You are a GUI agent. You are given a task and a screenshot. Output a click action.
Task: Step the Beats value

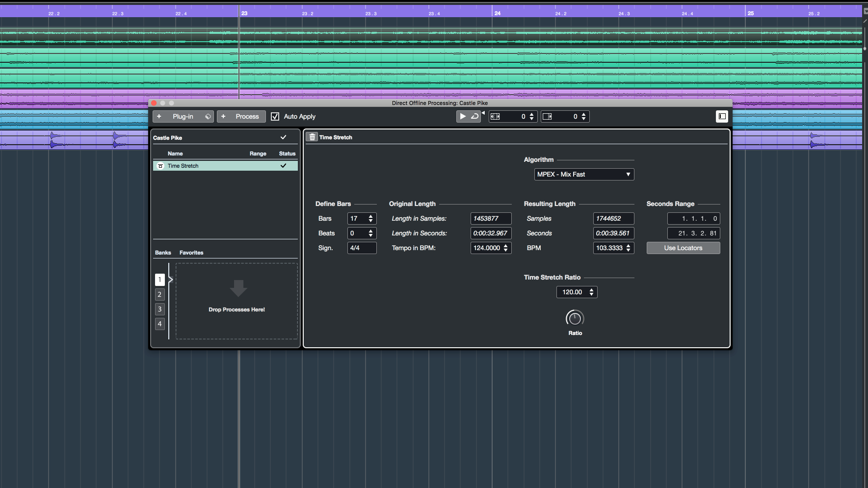pos(370,233)
